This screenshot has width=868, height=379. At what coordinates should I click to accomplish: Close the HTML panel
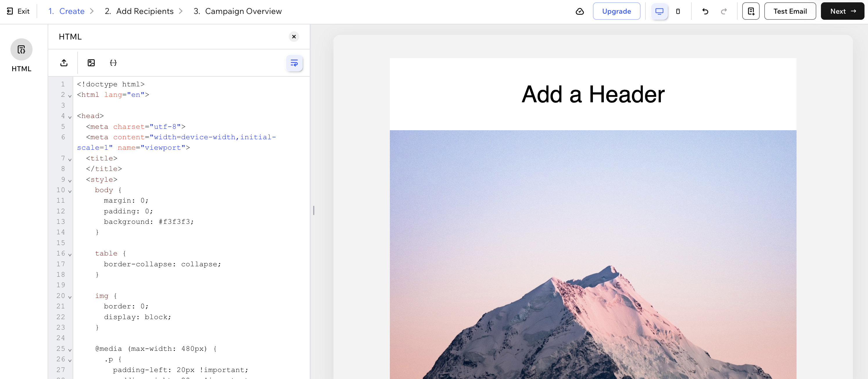pos(294,36)
